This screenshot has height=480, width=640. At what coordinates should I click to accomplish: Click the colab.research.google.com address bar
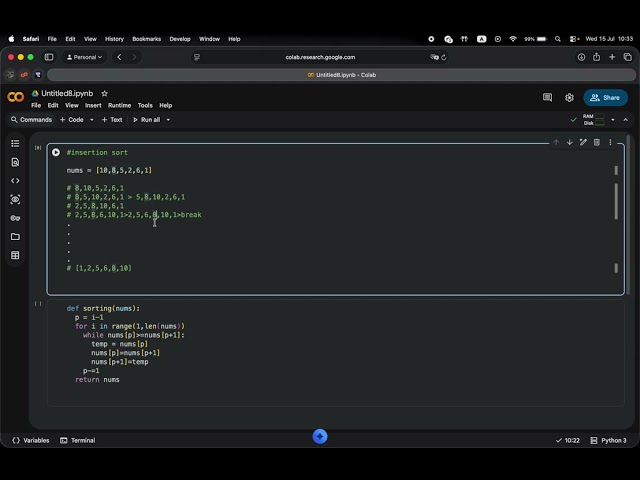320,57
